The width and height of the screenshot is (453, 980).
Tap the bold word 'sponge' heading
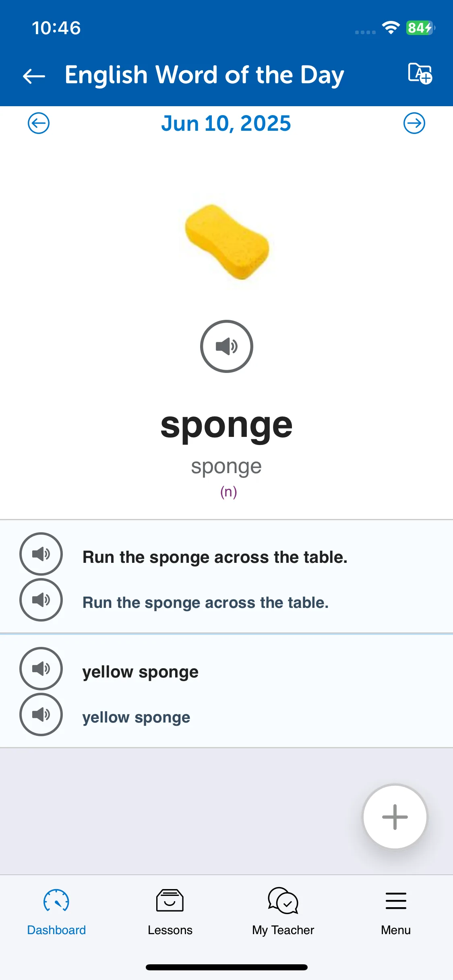(227, 426)
